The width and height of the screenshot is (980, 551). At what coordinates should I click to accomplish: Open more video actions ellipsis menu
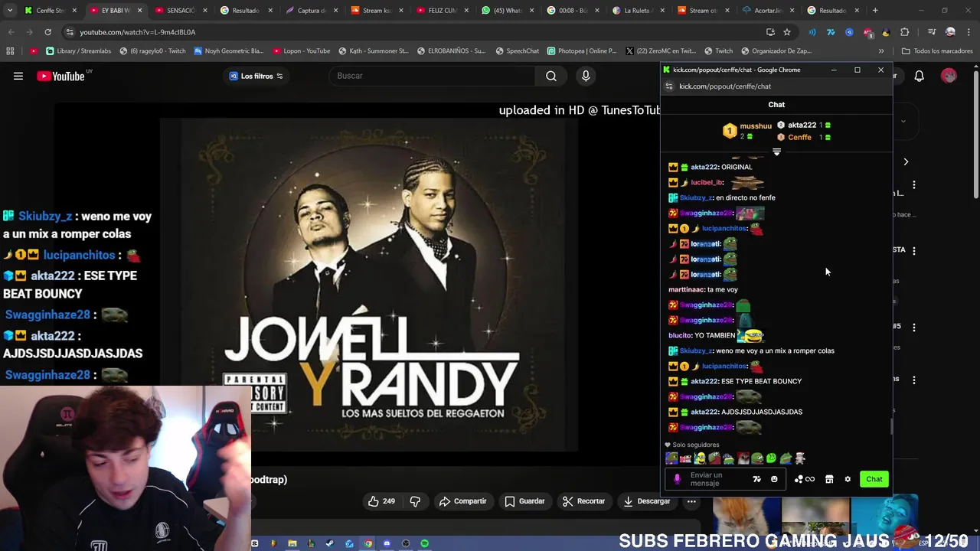(x=691, y=501)
